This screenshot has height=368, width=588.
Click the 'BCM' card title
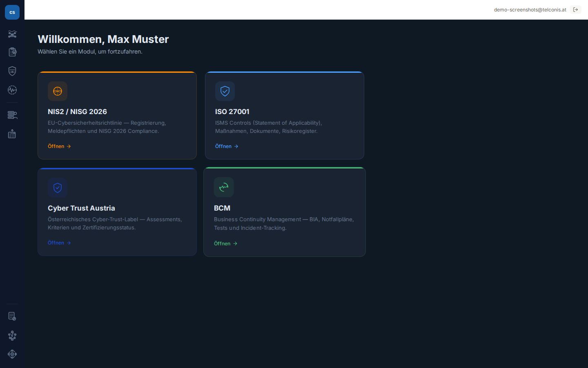coord(222,208)
